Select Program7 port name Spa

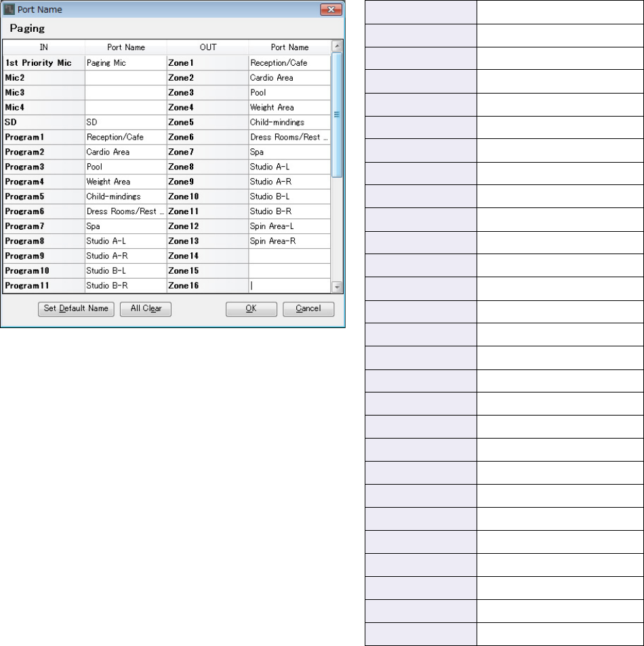tap(125, 226)
